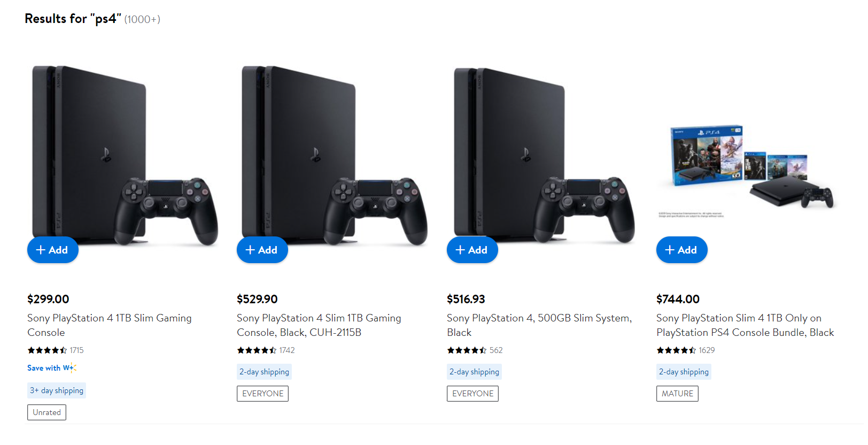Open the CUH-2115B PS4 Slim product title
This screenshot has height=445, width=868.
(319, 325)
